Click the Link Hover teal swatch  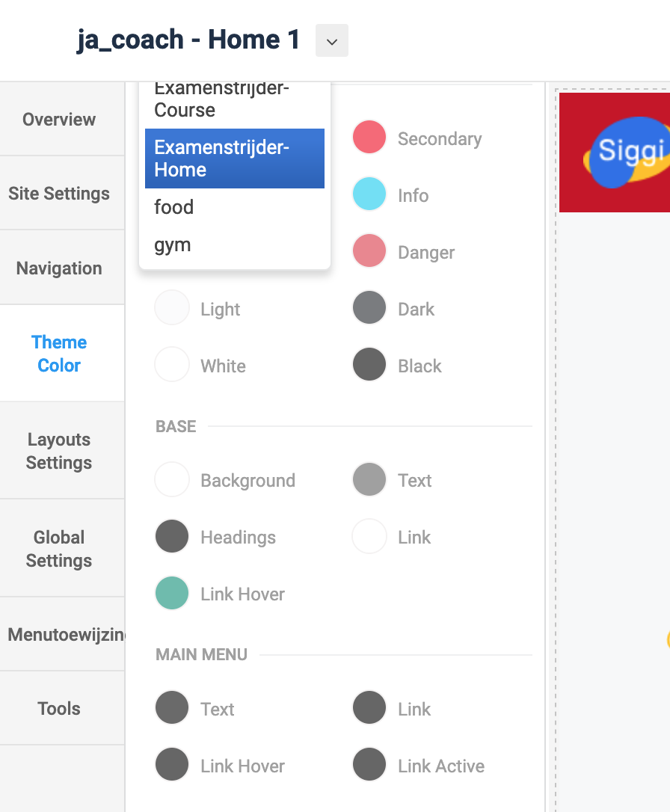pos(172,594)
